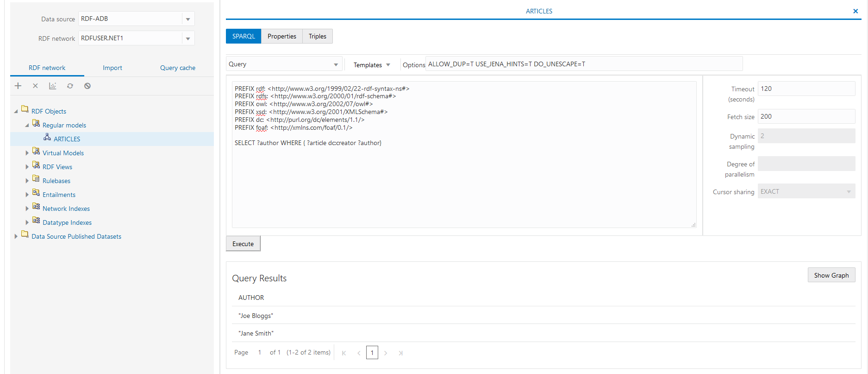Click the Network Indexes folder icon
The image size is (868, 374).
pyautogui.click(x=36, y=206)
